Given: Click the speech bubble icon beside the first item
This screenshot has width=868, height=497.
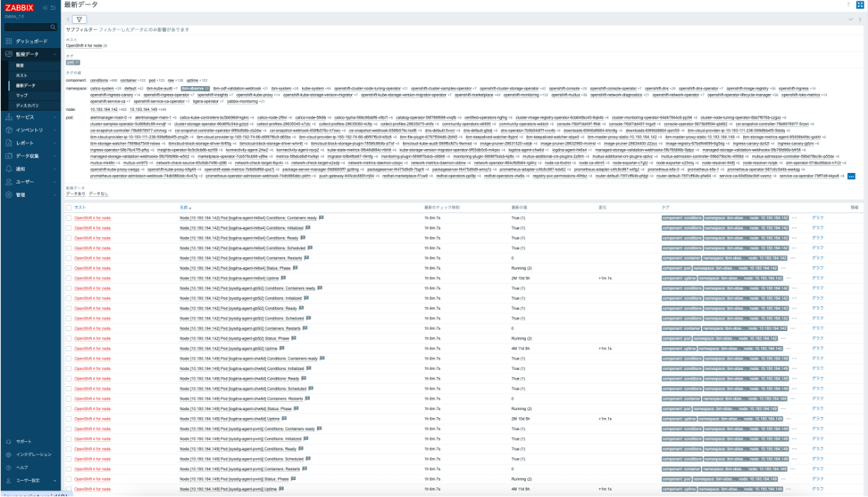Looking at the screenshot, I should tap(321, 217).
